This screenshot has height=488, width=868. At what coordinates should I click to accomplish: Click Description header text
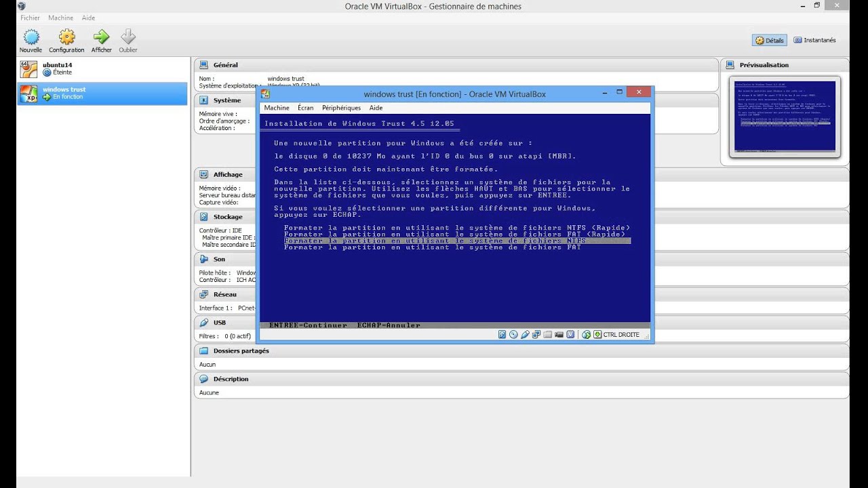tap(231, 379)
